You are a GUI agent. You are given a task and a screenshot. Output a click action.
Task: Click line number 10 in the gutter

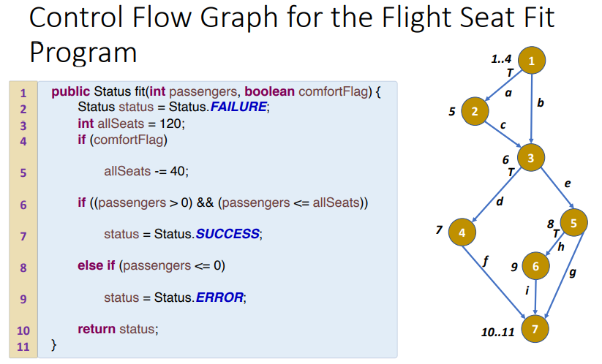23,330
